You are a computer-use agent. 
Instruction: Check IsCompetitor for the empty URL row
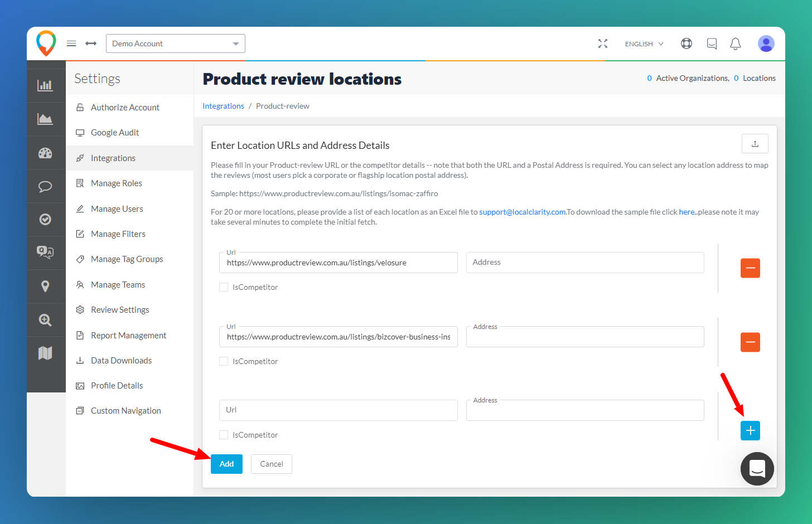(224, 435)
